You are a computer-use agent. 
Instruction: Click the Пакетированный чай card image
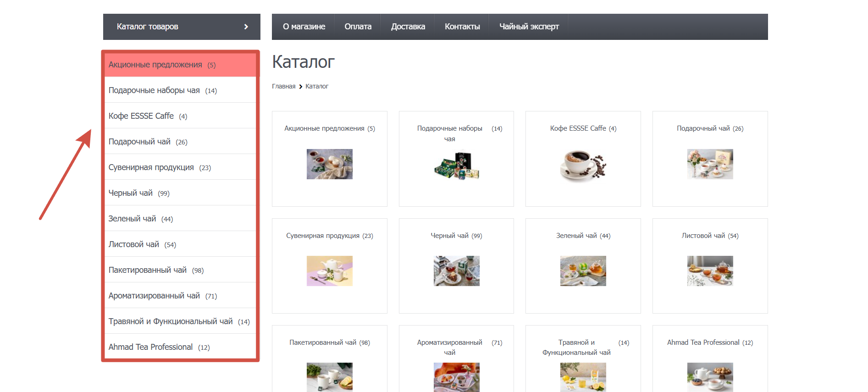click(330, 377)
